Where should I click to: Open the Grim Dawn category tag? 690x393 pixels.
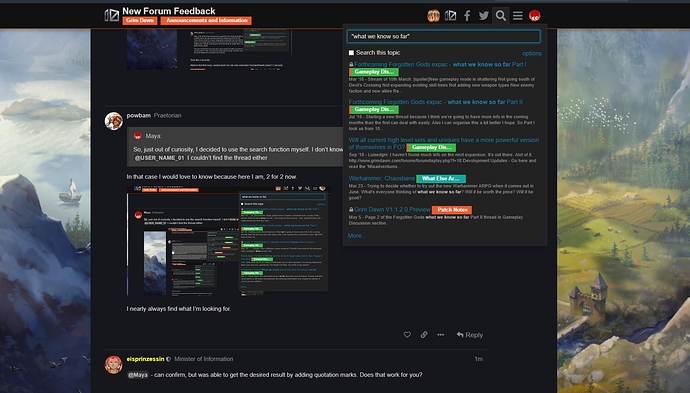pos(139,20)
